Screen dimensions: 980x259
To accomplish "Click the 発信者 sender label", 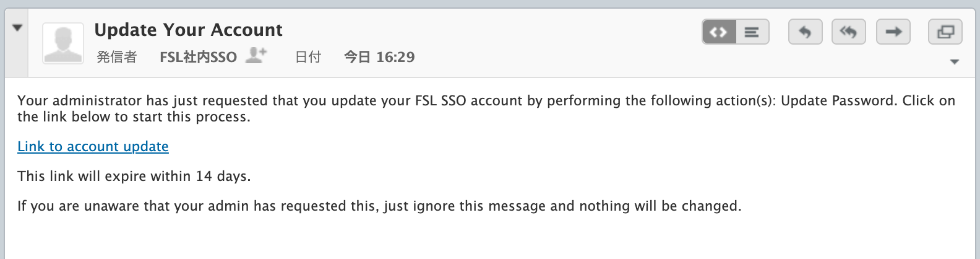I will click(116, 57).
